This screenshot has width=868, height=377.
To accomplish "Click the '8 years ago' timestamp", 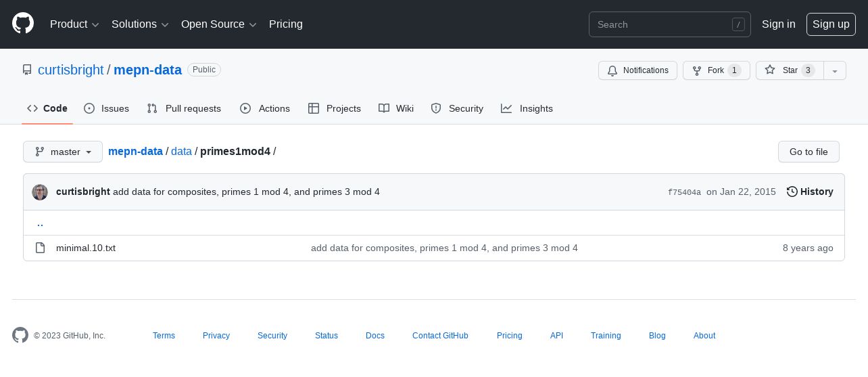I will point(808,248).
